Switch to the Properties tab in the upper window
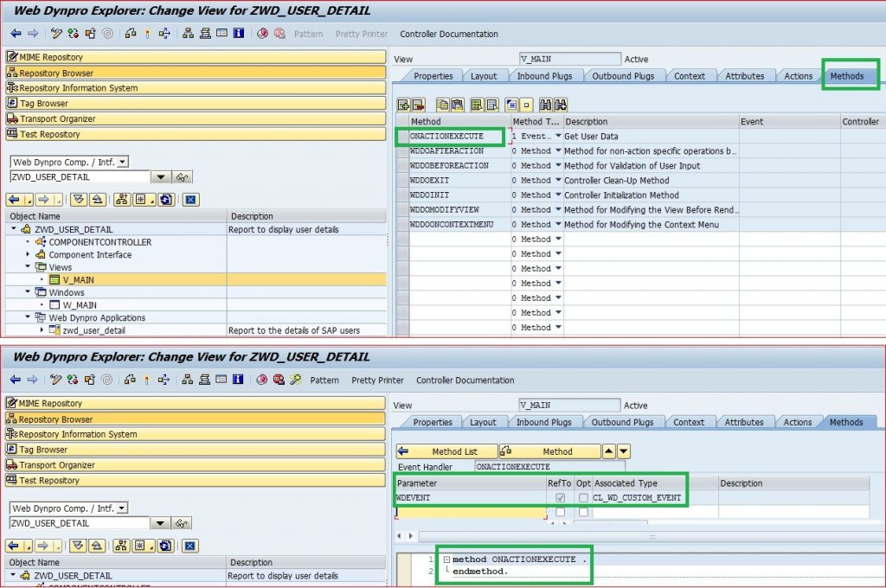886x588 pixels. 433,76
